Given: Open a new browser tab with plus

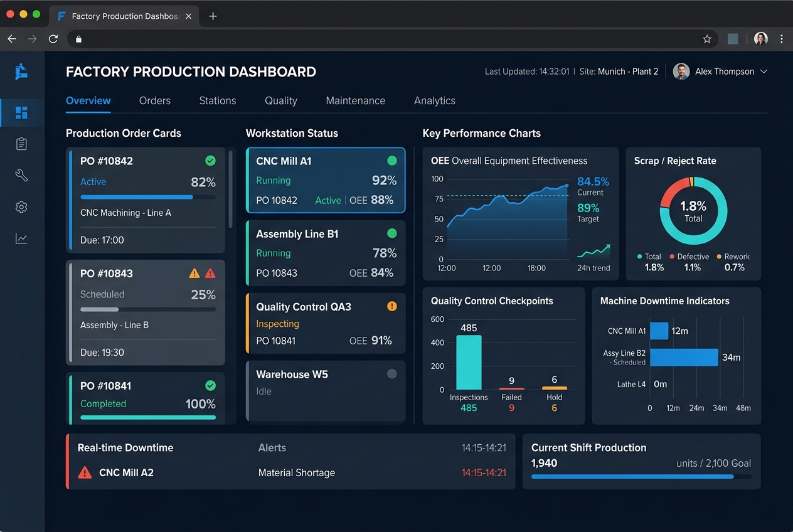Looking at the screenshot, I should [213, 16].
